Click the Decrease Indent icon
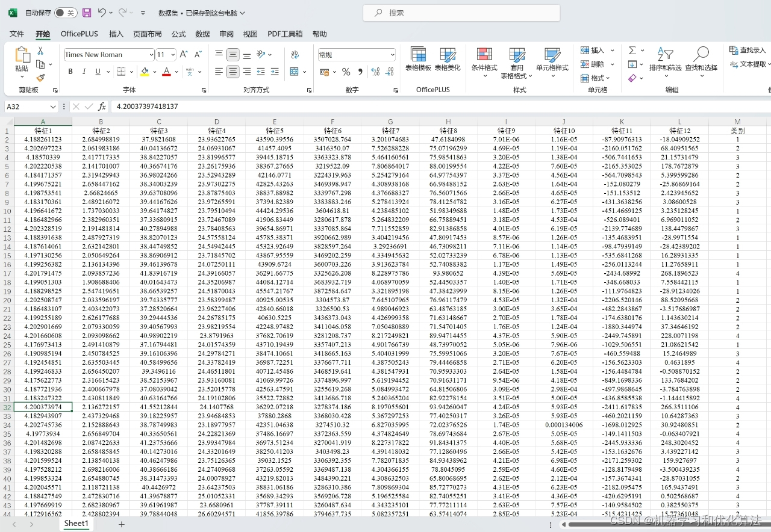This screenshot has height=532, width=771. pyautogui.click(x=261, y=72)
